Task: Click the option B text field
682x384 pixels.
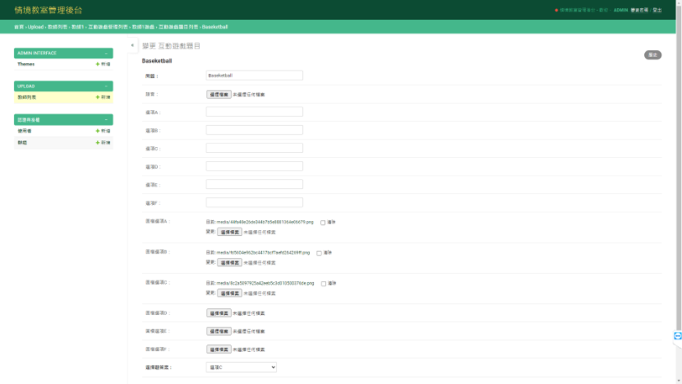Action: point(254,130)
